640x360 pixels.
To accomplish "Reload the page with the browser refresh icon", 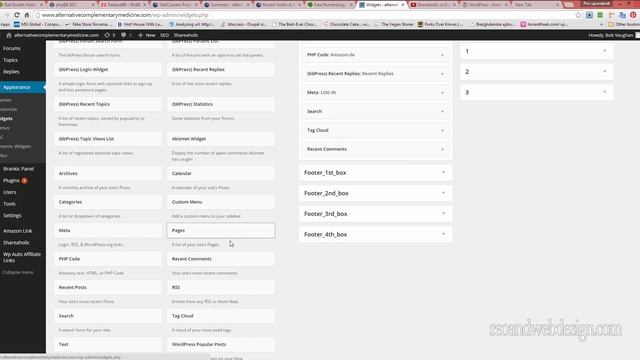I will [x=17, y=15].
